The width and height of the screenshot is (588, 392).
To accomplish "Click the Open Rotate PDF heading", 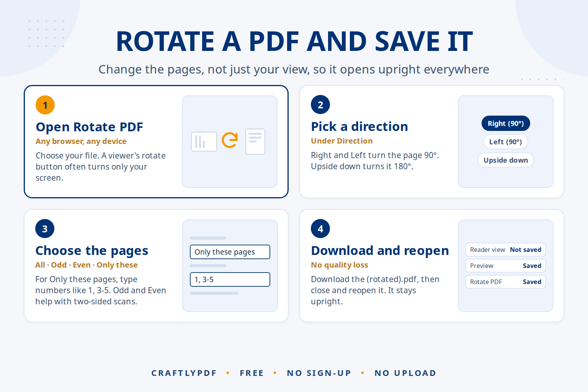I will click(x=89, y=127).
